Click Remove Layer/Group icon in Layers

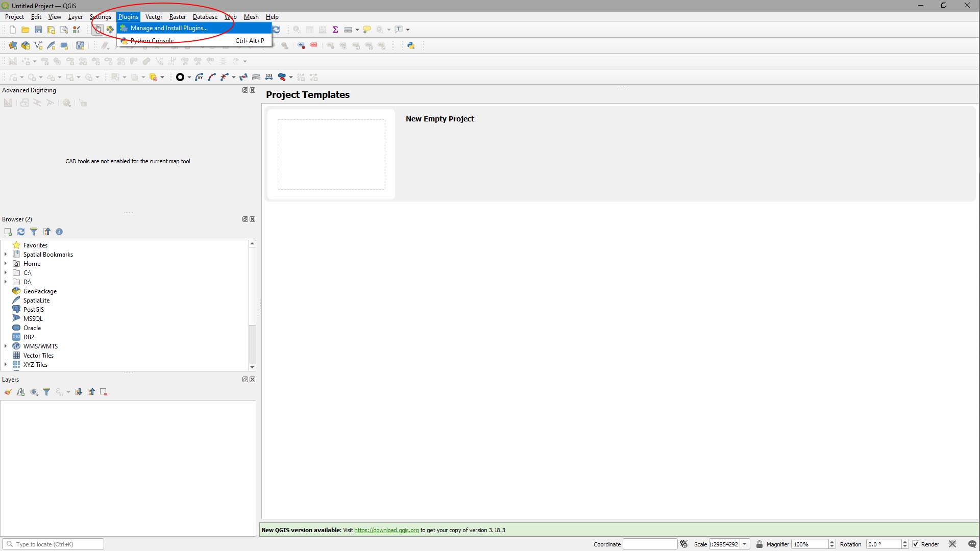point(104,392)
